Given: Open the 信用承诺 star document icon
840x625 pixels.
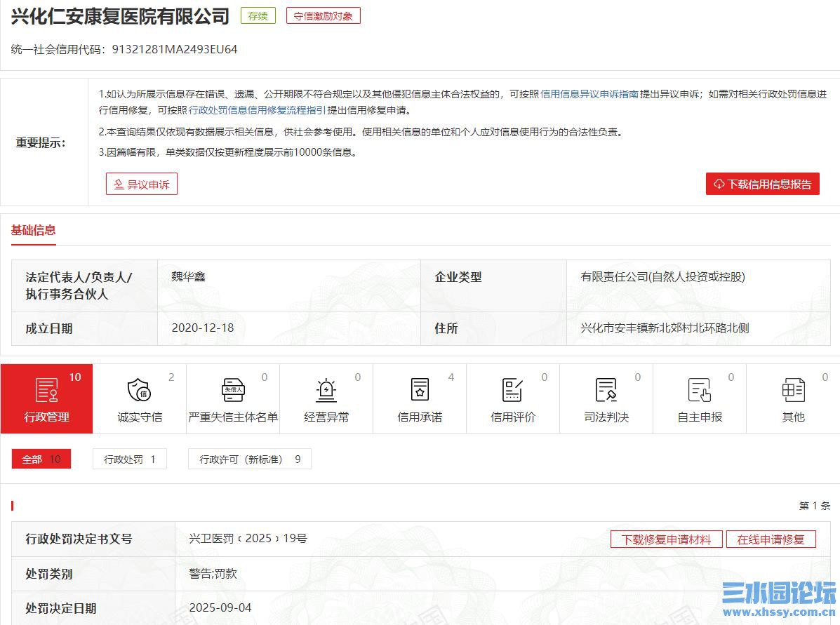Looking at the screenshot, I should (x=420, y=390).
